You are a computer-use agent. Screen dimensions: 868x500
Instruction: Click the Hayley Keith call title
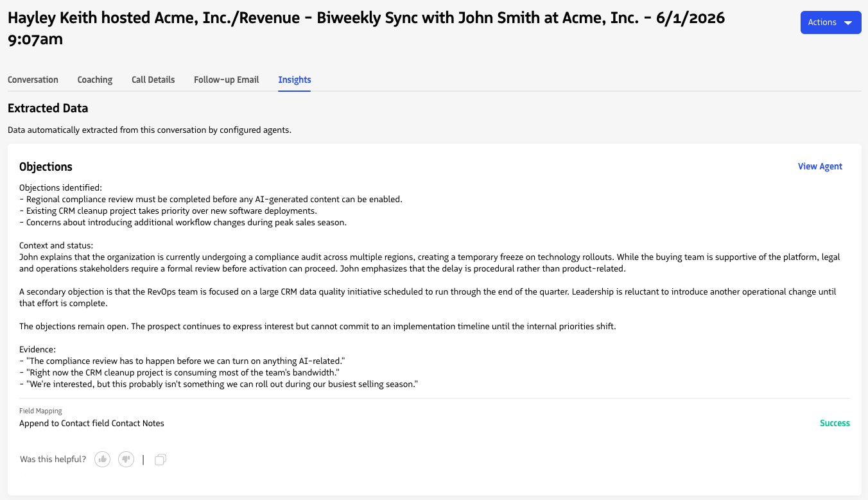(x=366, y=28)
